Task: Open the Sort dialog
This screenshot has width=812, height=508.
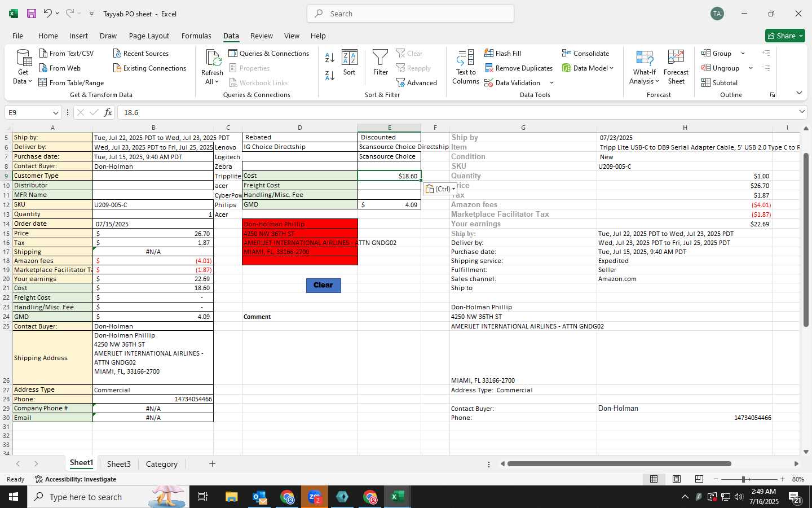Action: point(350,63)
